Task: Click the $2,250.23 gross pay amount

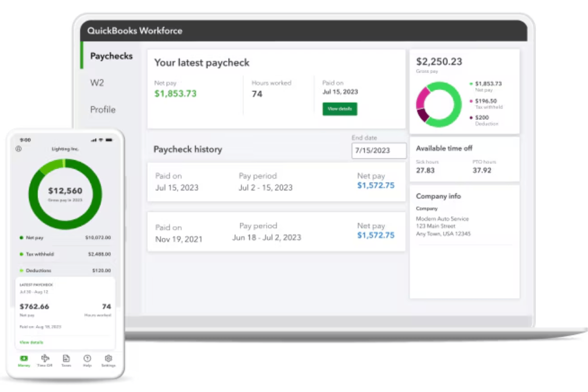Action: coord(439,62)
